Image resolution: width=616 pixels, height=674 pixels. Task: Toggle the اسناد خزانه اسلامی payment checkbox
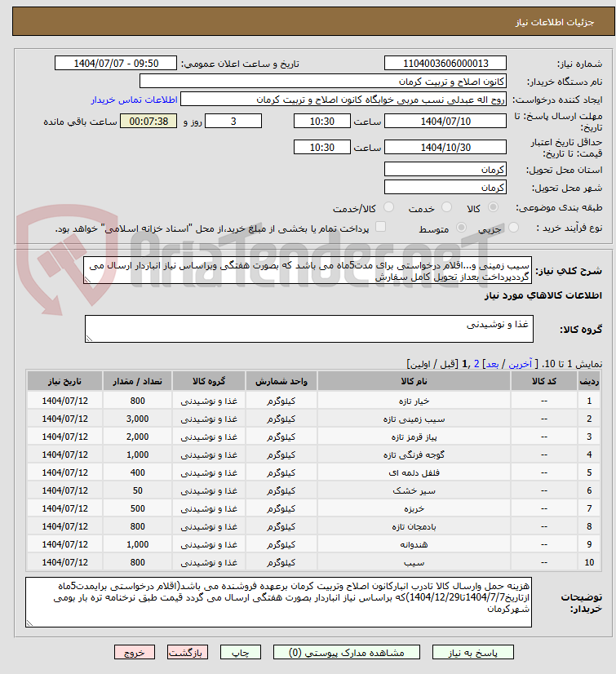(380, 227)
